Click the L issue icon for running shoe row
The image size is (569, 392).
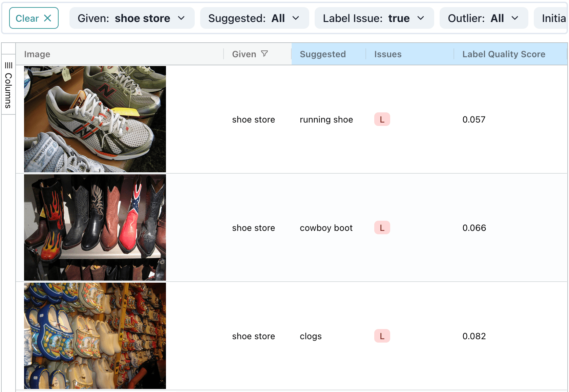tap(382, 119)
